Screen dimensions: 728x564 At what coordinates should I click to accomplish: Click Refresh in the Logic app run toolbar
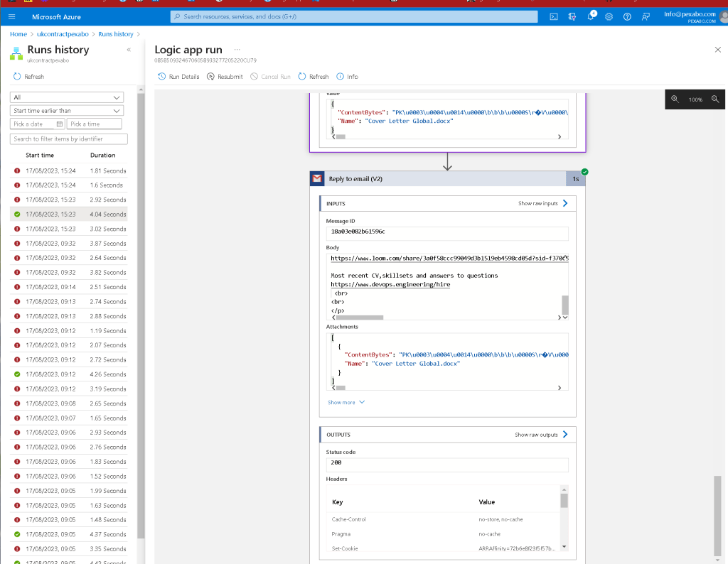point(314,77)
